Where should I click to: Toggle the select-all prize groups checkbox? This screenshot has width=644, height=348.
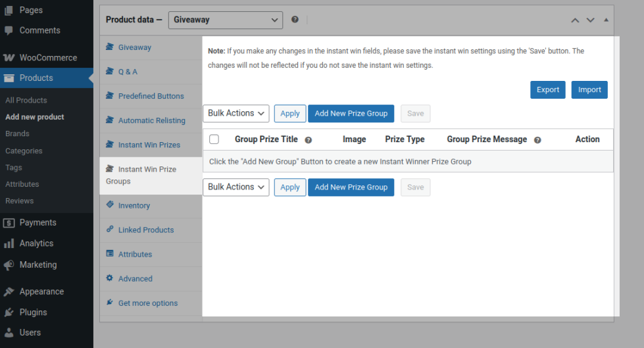(214, 139)
